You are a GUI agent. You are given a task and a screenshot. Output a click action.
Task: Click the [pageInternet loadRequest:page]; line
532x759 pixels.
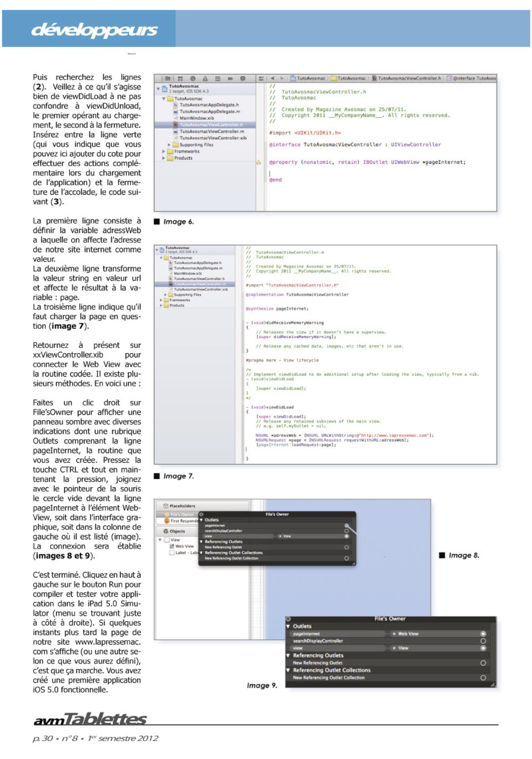[296, 445]
